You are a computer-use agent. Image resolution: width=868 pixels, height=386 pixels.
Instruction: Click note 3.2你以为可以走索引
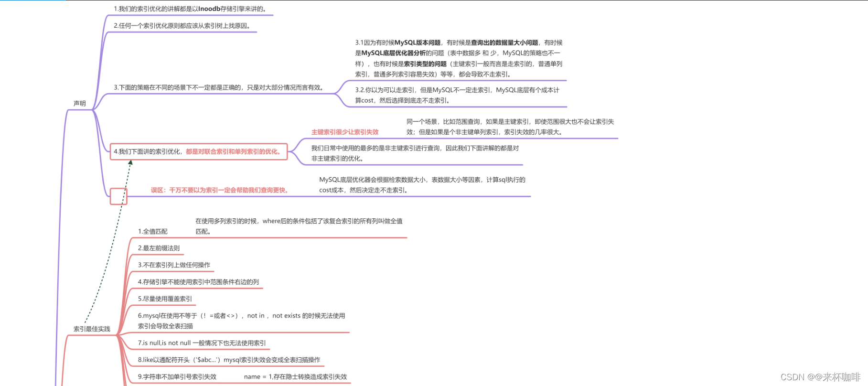point(457,95)
